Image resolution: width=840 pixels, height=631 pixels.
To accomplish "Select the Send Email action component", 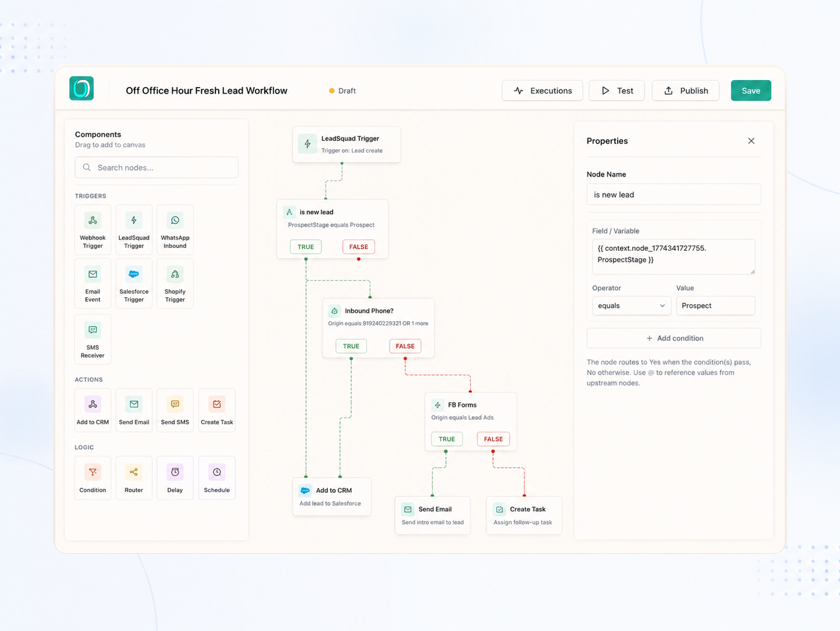I will (x=134, y=410).
